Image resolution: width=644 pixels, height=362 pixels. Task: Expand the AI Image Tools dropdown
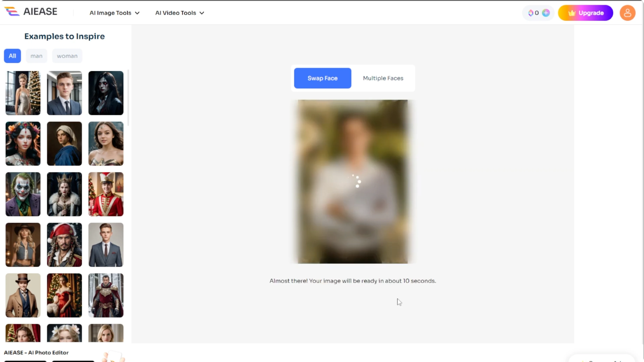(x=114, y=13)
